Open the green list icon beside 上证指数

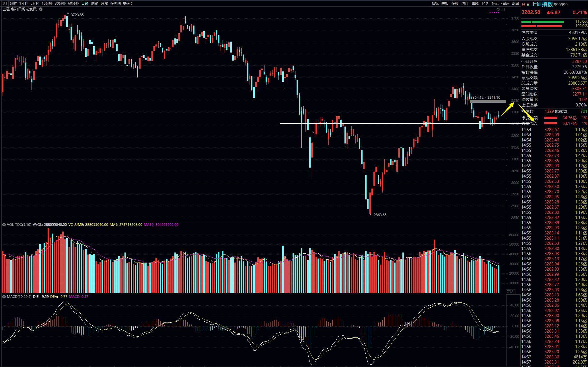click(528, 5)
